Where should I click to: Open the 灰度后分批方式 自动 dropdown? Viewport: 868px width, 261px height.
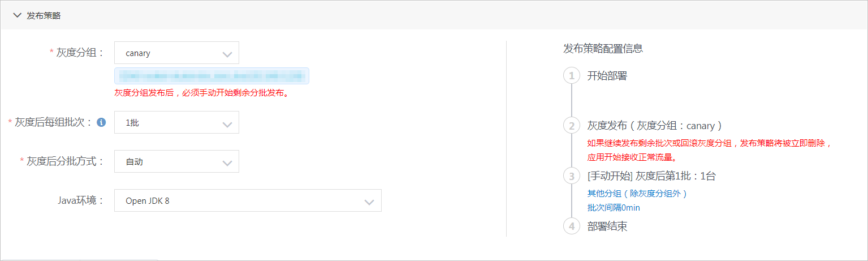coord(176,162)
